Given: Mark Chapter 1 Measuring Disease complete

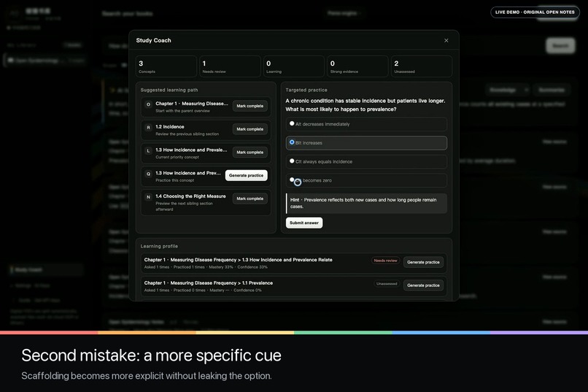Looking at the screenshot, I should pyautogui.click(x=249, y=106).
